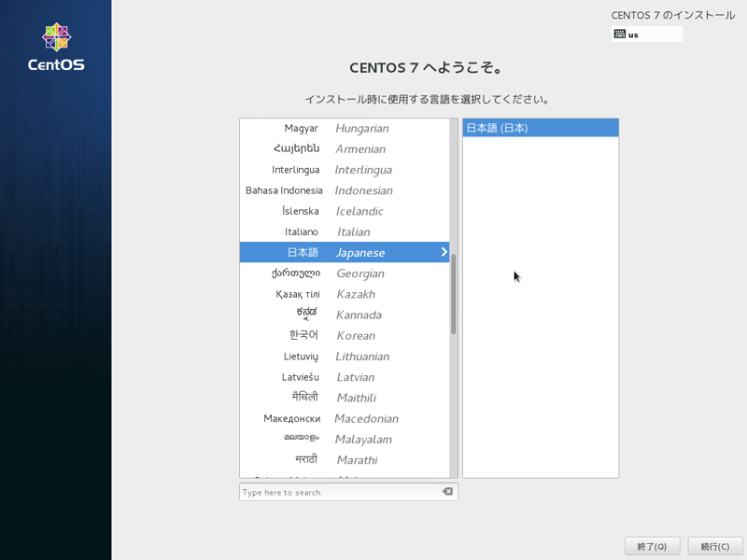
Task: Select the Interlingua language row
Action: point(345,170)
